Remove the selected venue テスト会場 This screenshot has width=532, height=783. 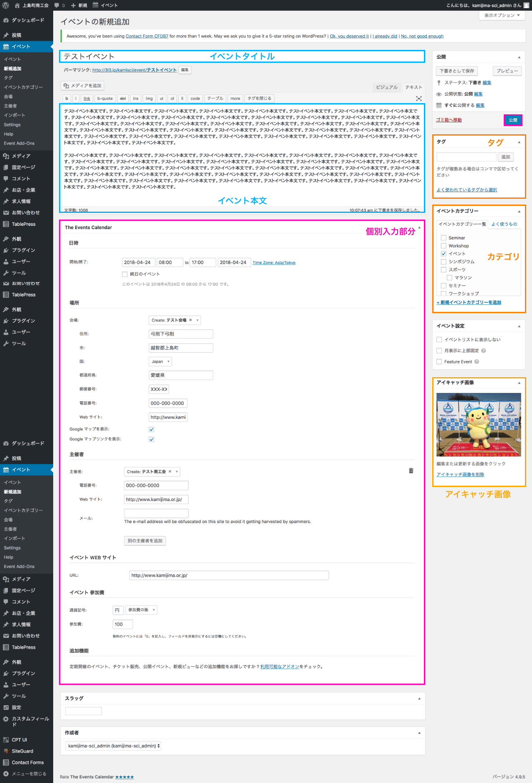tap(190, 320)
